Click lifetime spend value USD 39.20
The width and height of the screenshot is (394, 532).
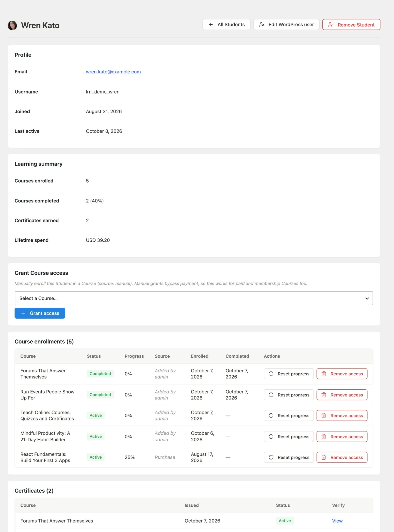98,240
